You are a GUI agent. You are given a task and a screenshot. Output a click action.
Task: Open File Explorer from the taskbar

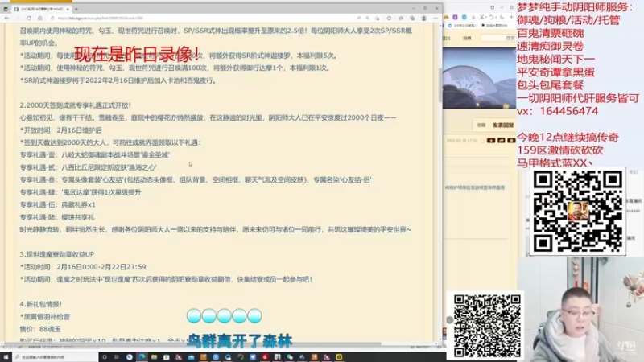point(154,357)
